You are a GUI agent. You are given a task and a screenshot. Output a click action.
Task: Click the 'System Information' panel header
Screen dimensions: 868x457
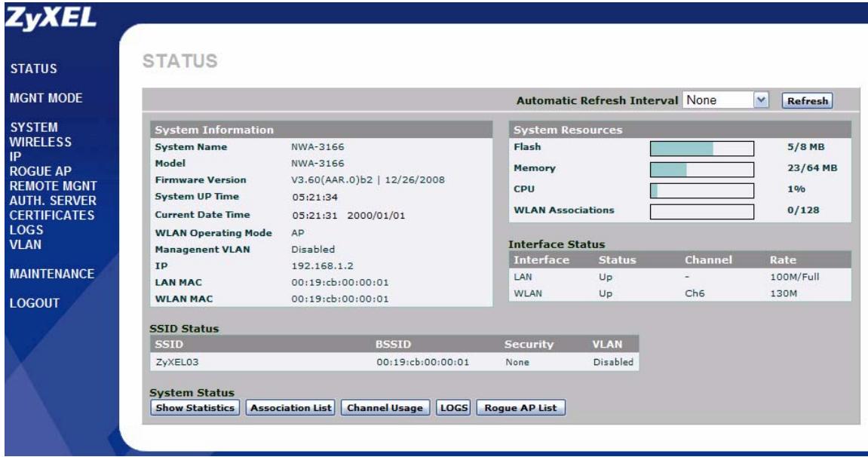coord(321,130)
